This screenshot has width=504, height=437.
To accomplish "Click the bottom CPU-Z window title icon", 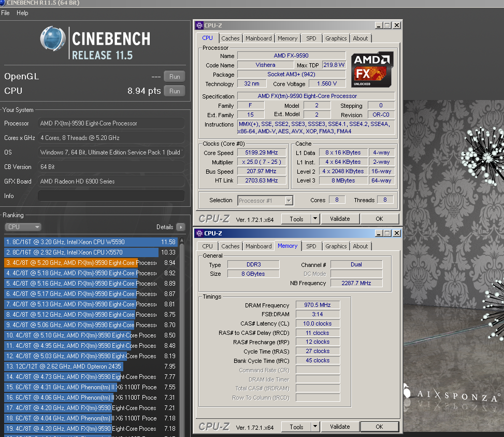I will (x=199, y=233).
